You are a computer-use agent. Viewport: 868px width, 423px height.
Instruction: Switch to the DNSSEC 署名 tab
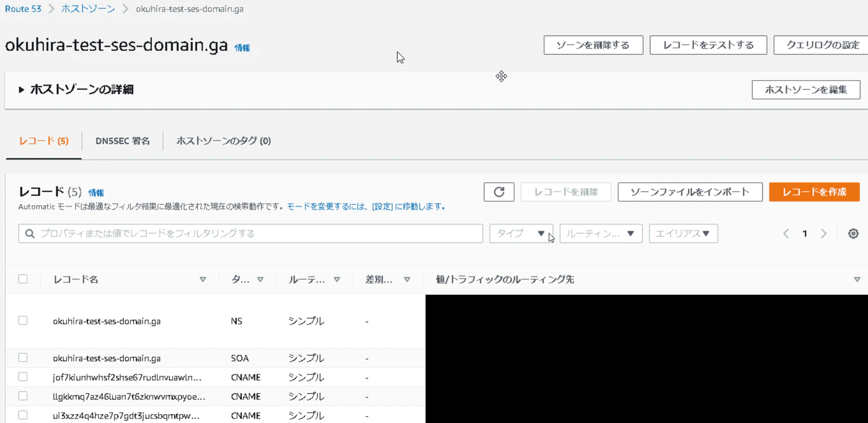tap(123, 141)
